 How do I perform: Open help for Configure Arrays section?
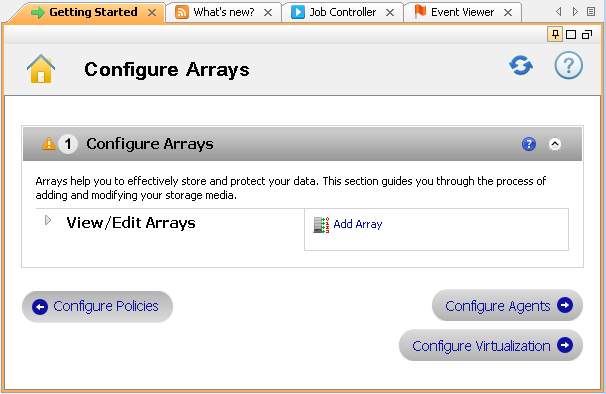point(529,144)
